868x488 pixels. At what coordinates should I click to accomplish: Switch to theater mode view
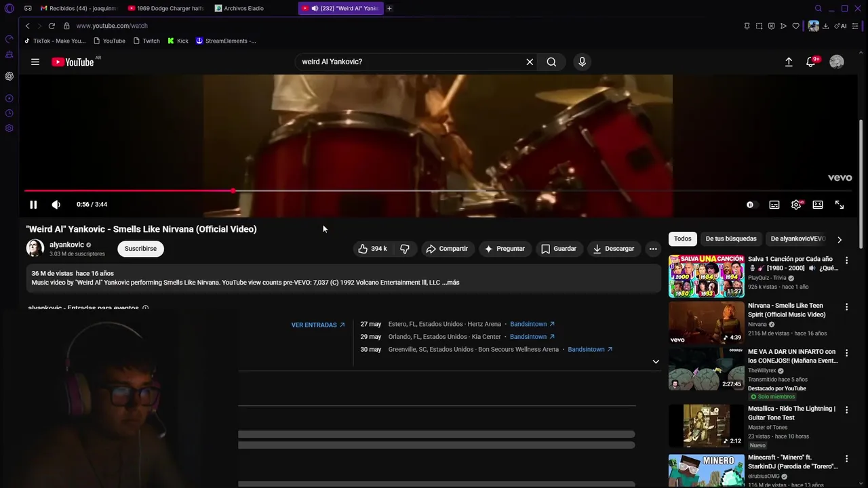(x=818, y=205)
